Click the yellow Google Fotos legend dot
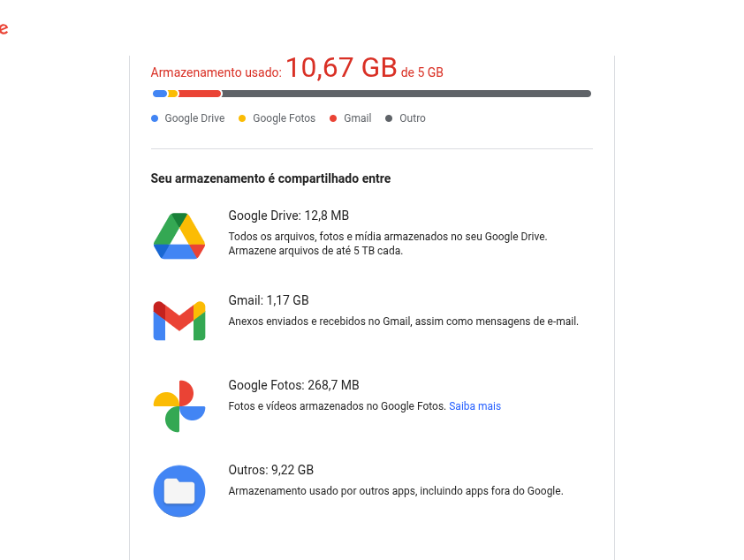This screenshot has width=744, height=560. tap(242, 118)
